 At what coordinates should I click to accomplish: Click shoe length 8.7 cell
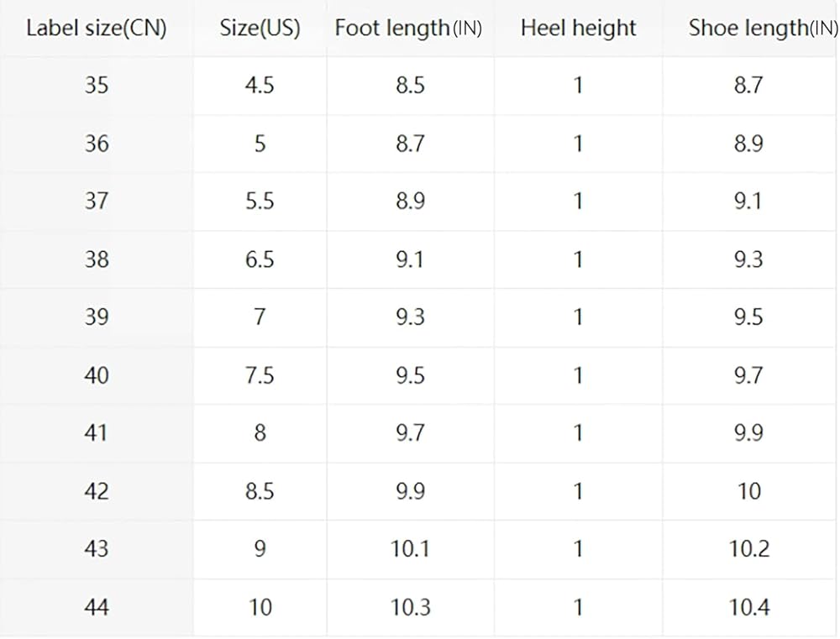(x=748, y=85)
